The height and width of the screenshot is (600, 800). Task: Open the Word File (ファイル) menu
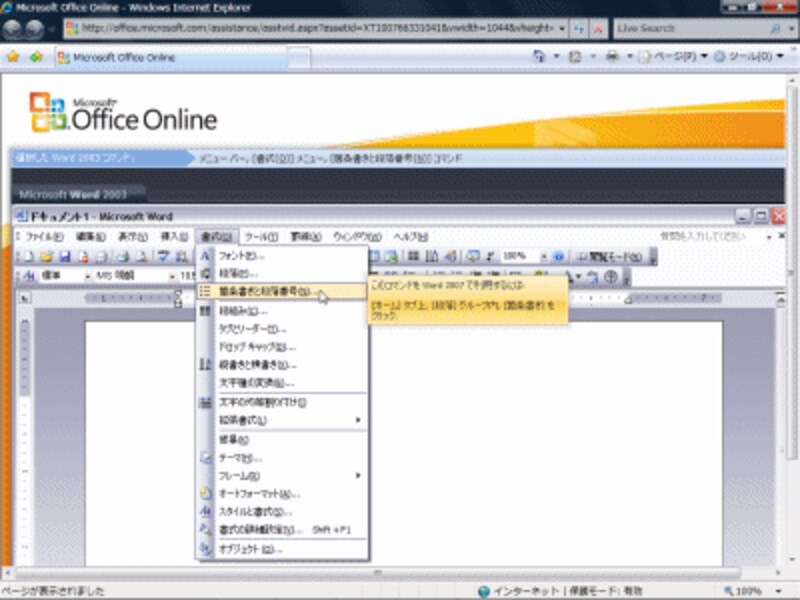pyautogui.click(x=44, y=237)
